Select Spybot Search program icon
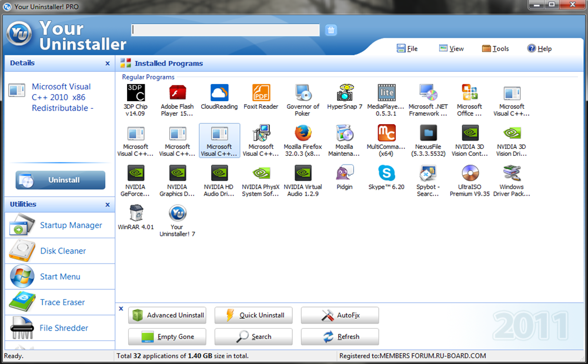This screenshot has width=588, height=364. [x=428, y=173]
